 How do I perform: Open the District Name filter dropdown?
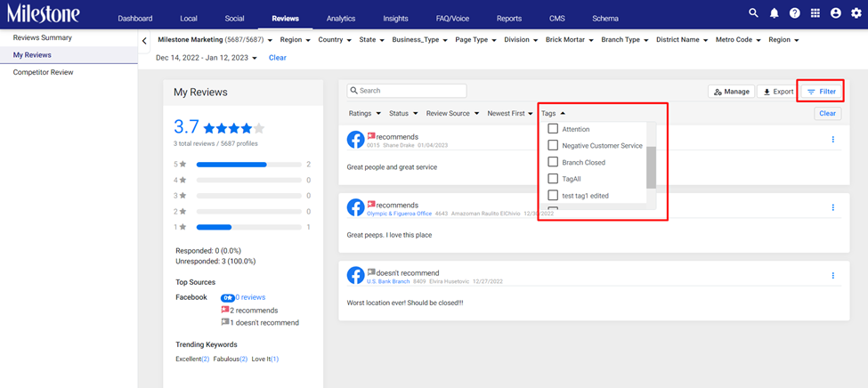[682, 40]
